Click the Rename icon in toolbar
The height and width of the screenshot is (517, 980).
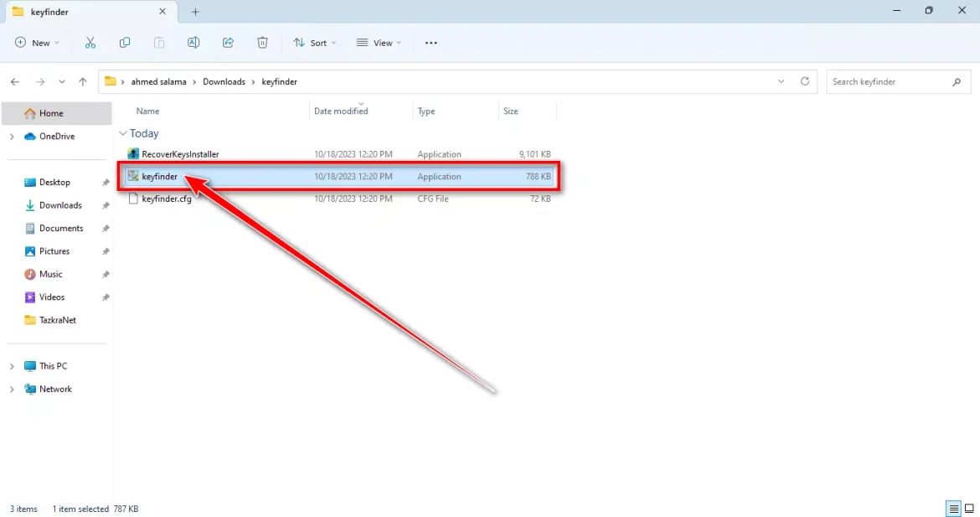point(193,43)
